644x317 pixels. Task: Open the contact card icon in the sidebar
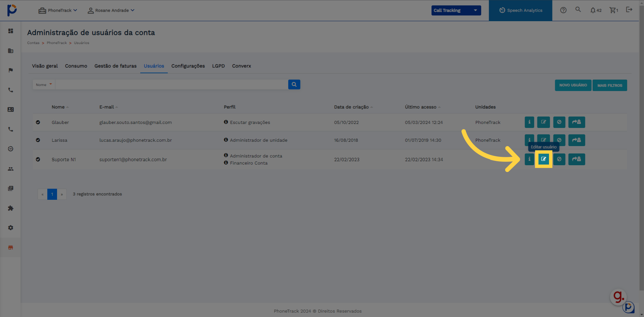click(x=11, y=109)
